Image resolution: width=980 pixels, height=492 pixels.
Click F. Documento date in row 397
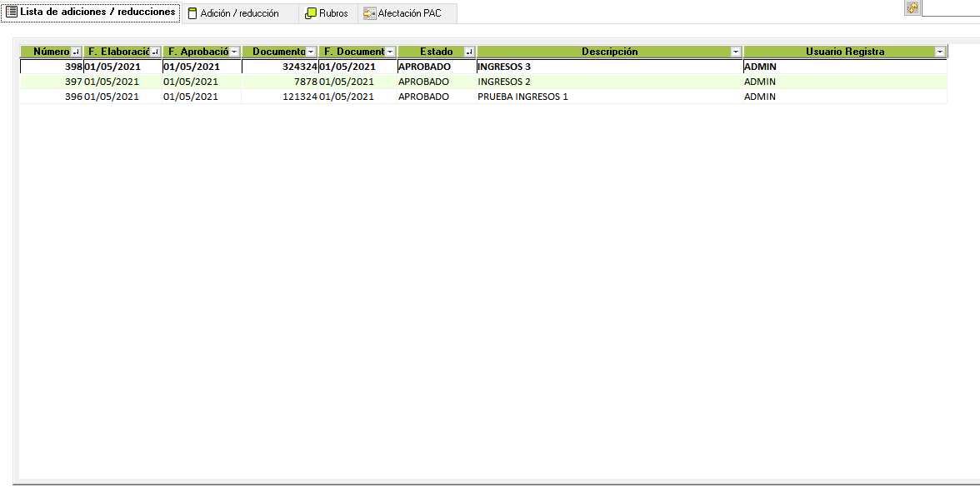pos(357,82)
